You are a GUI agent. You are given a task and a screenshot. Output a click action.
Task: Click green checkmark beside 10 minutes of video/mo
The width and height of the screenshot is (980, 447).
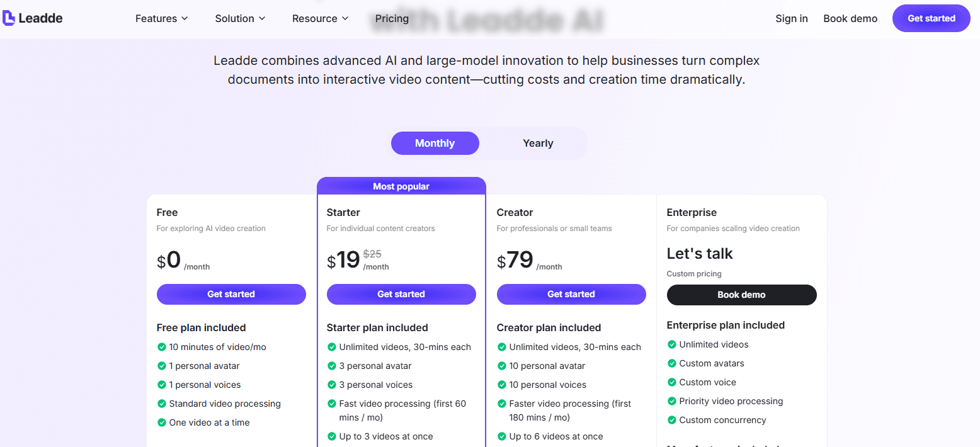(162, 347)
